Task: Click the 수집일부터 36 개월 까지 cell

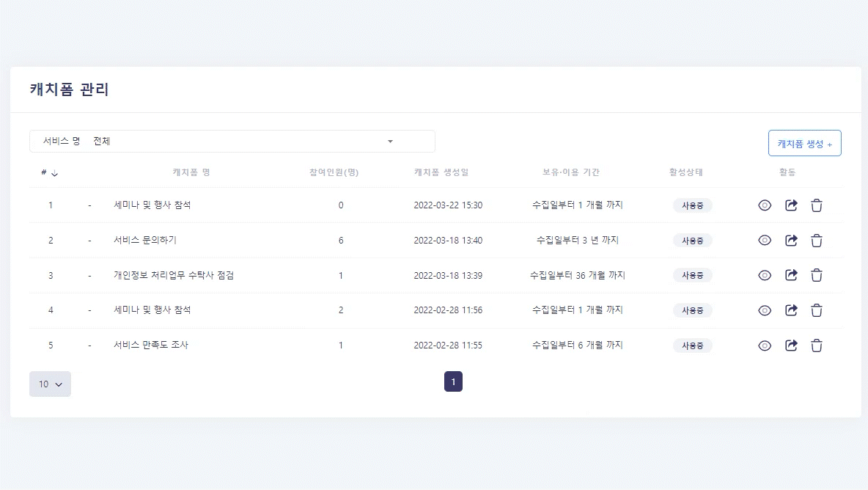Action: (x=578, y=275)
